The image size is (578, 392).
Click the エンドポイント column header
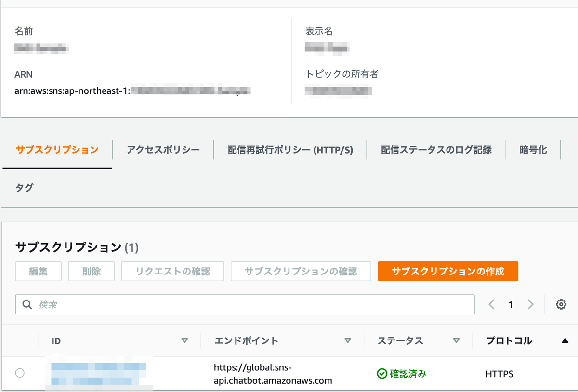pos(246,341)
